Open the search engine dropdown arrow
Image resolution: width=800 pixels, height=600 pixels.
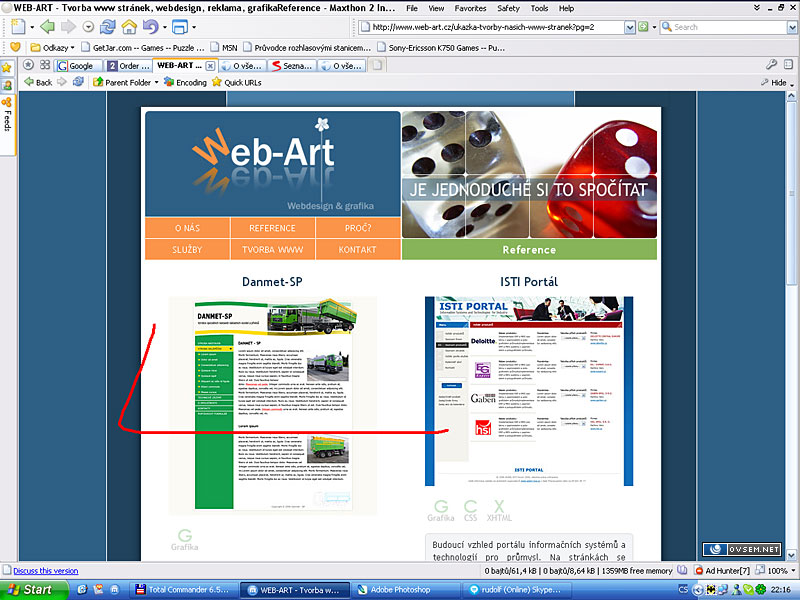click(793, 27)
